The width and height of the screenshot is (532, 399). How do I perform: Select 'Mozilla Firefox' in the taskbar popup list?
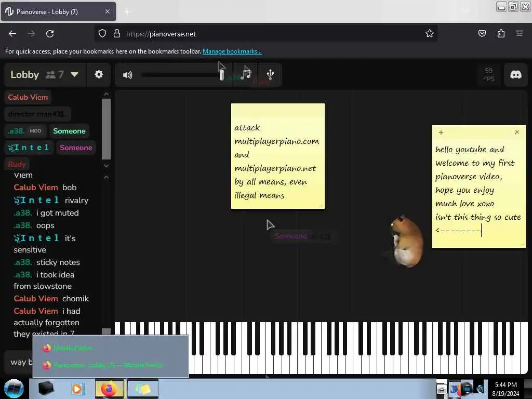(x=110, y=348)
